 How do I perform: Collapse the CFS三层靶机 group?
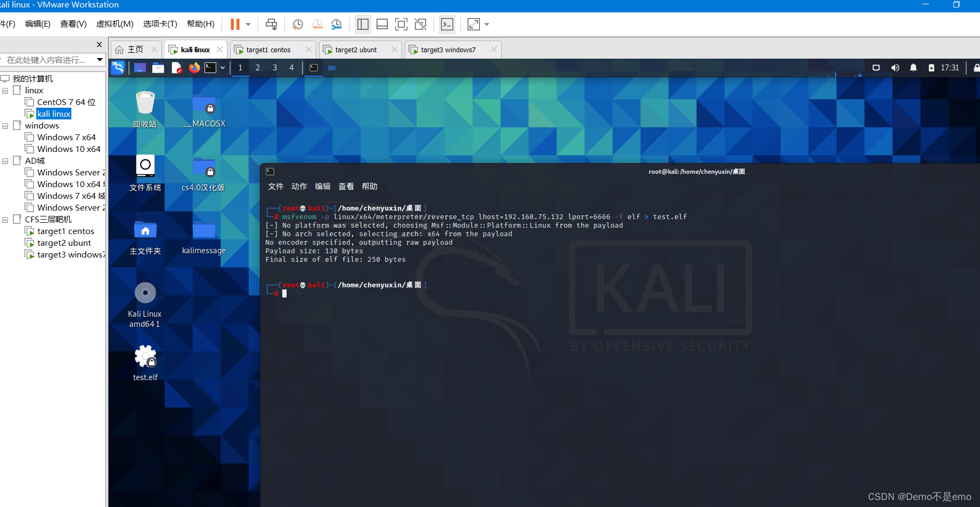click(x=5, y=220)
